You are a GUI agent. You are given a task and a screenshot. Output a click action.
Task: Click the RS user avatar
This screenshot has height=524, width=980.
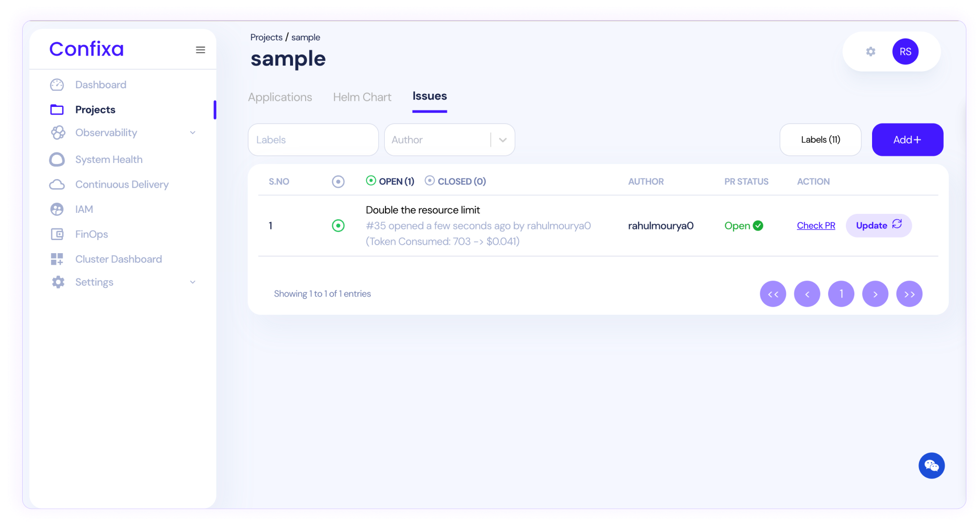tap(905, 51)
